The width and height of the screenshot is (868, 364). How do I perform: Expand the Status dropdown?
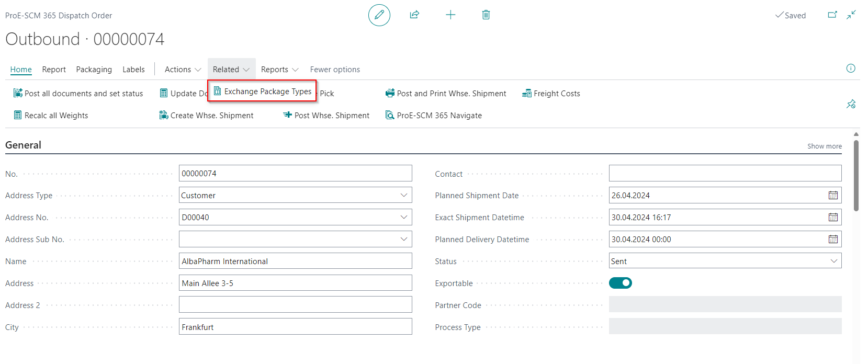(x=834, y=261)
